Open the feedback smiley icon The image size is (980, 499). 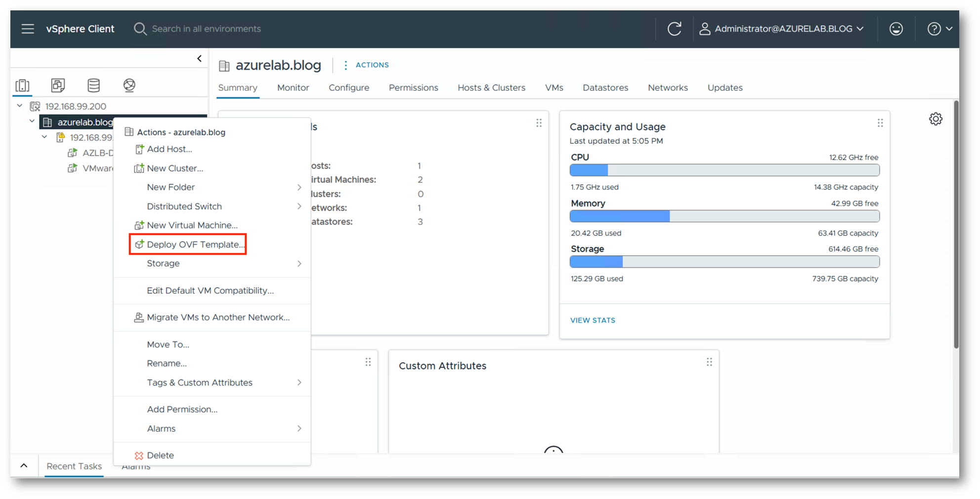point(895,29)
